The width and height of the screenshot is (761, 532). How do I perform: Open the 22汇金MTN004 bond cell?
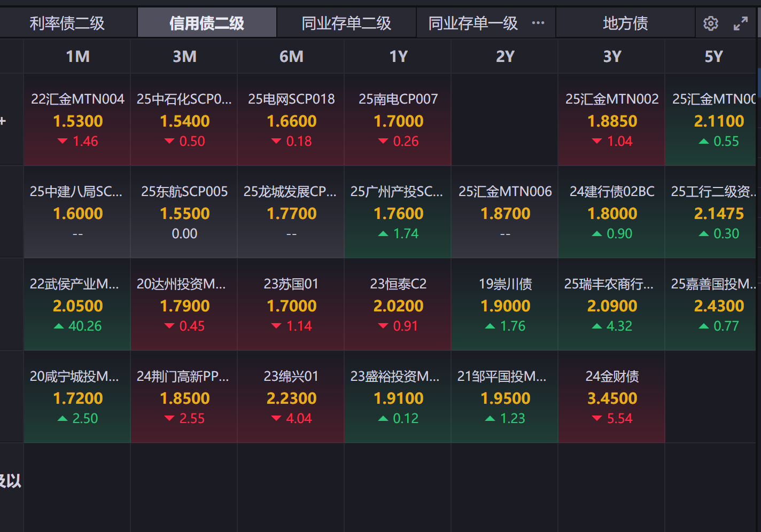pyautogui.click(x=77, y=120)
